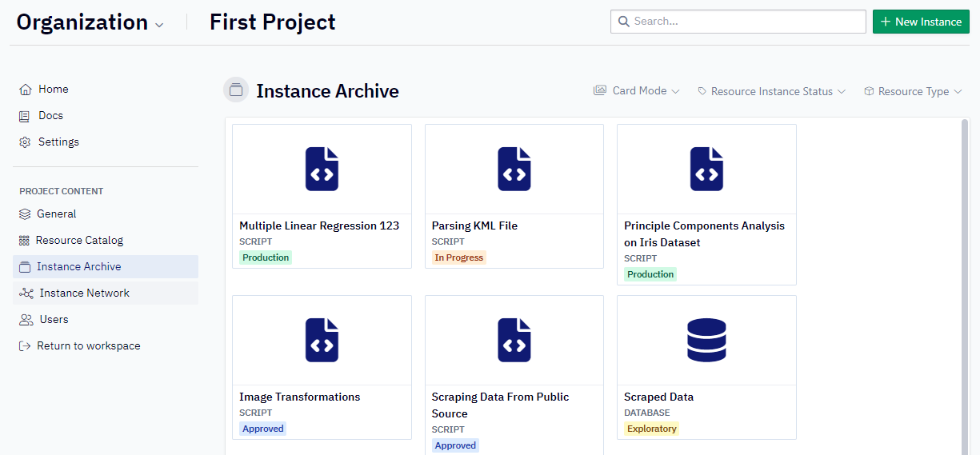
Task: Click the tag icon beside Resource Instance Status
Action: (702, 92)
